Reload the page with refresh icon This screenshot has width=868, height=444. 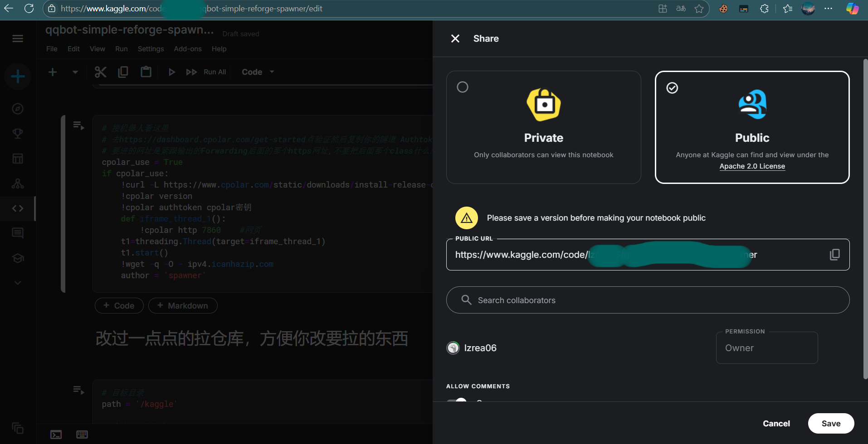pyautogui.click(x=29, y=9)
